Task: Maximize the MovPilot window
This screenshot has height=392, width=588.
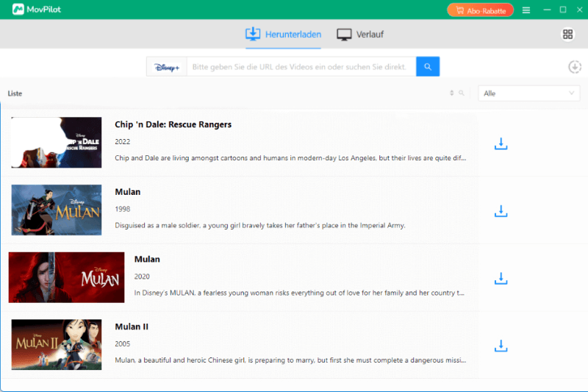Action: [x=563, y=10]
